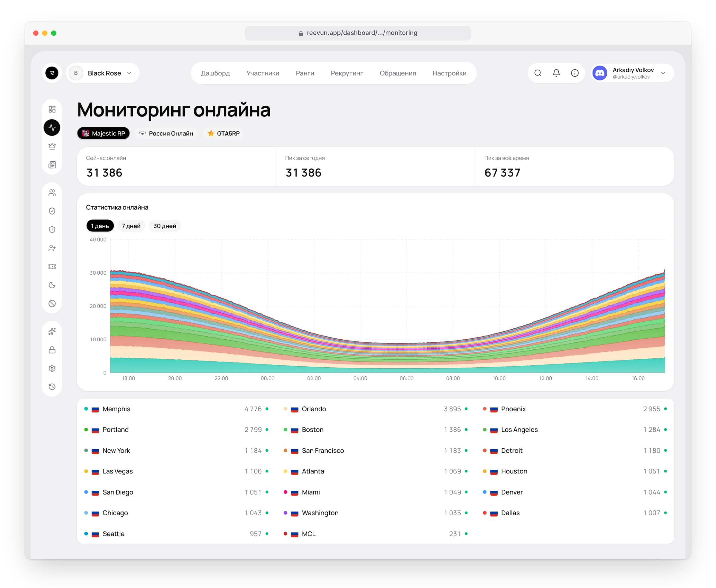Click the Memphis server row
This screenshot has width=716, height=588.
[176, 409]
